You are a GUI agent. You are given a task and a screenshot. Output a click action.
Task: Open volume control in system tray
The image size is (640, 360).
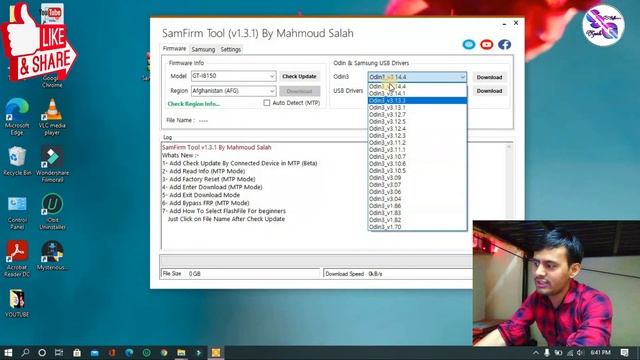(x=580, y=353)
